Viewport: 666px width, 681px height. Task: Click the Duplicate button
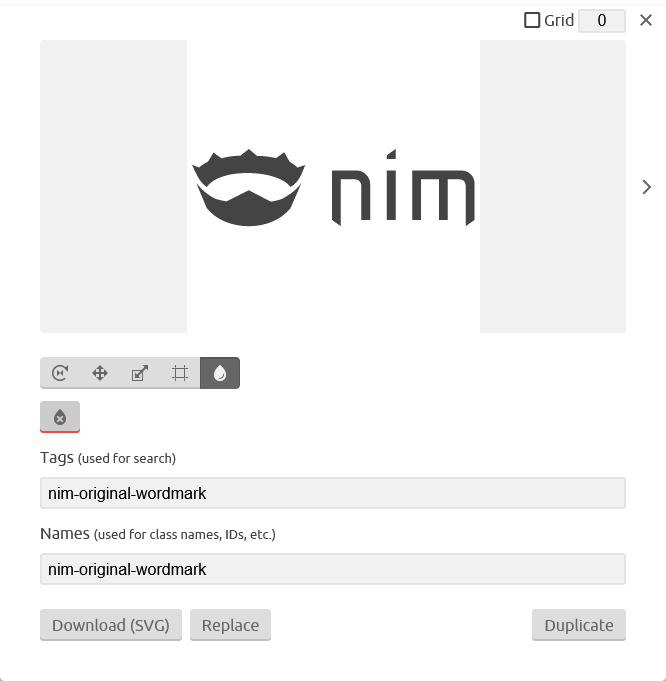click(579, 625)
